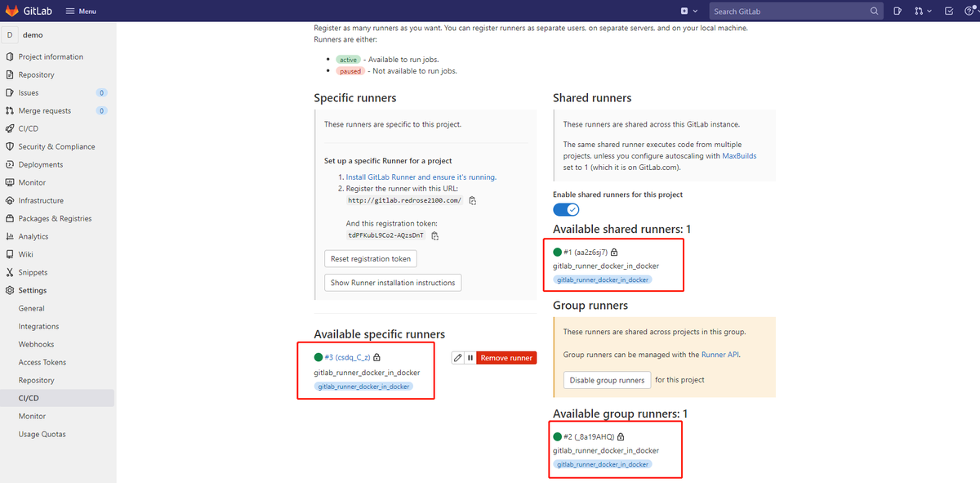Click the Settings gear icon in sidebar
The width and height of the screenshot is (980, 483).
click(x=10, y=290)
